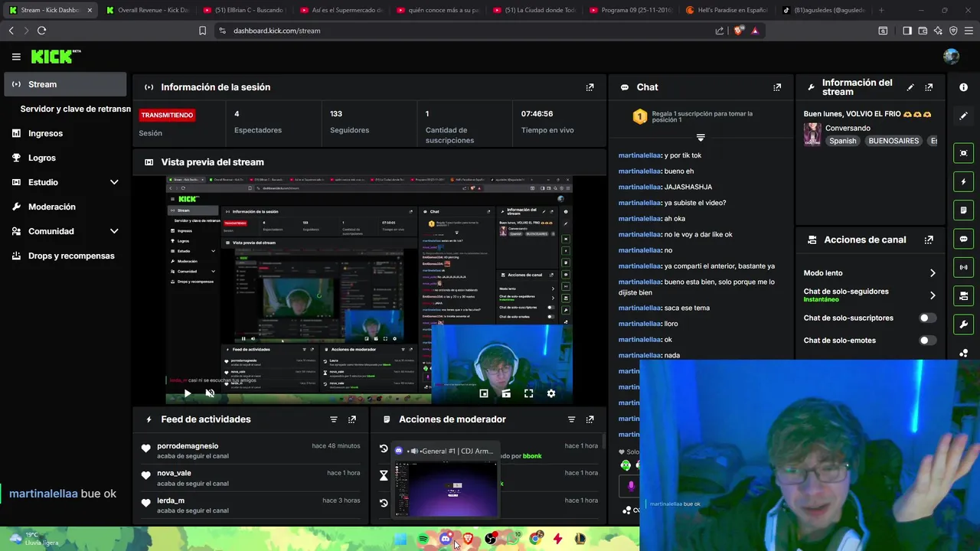Viewport: 980px width, 551px height.
Task: Toggle Brave sidebar panel icon
Action: tap(907, 31)
